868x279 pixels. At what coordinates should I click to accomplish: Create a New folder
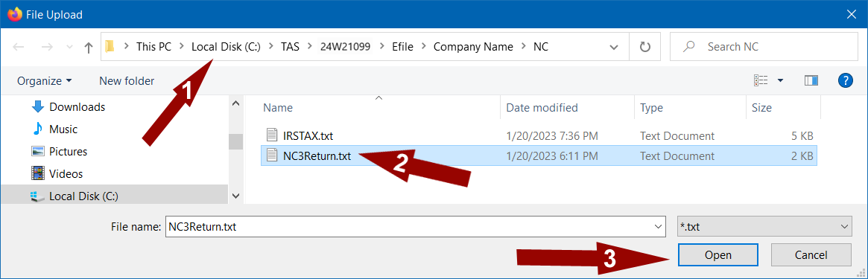pyautogui.click(x=127, y=80)
